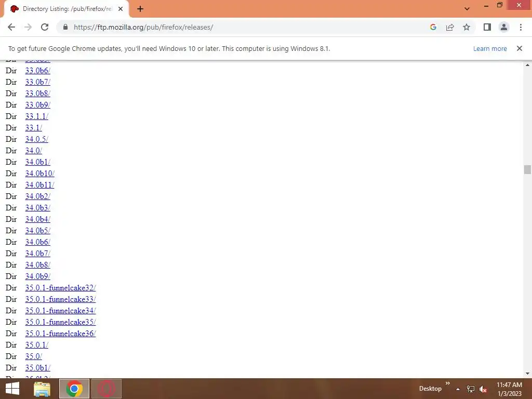Open the 35.0/ directory
532x399 pixels.
pyautogui.click(x=34, y=356)
